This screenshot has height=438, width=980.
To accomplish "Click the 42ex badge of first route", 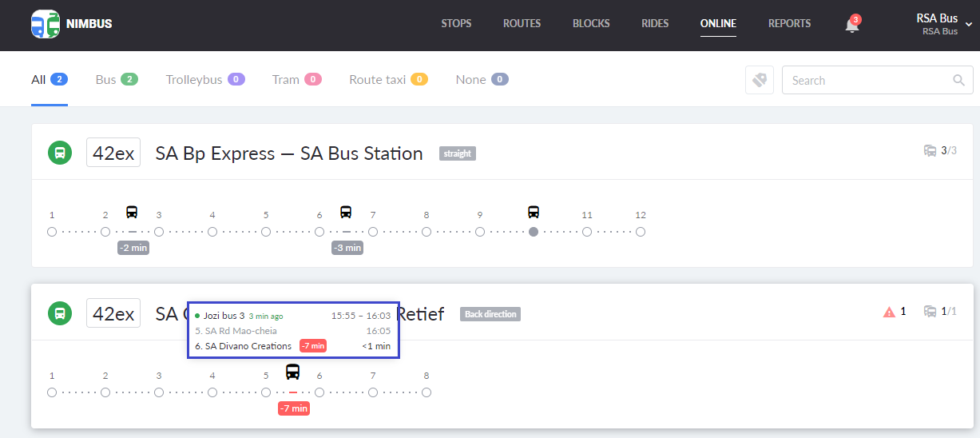I will pyautogui.click(x=113, y=153).
